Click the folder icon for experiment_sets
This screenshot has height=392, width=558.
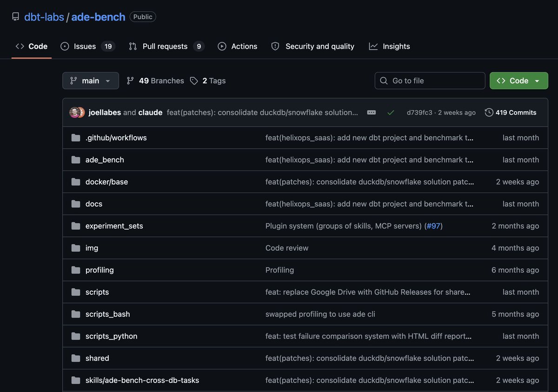click(76, 226)
